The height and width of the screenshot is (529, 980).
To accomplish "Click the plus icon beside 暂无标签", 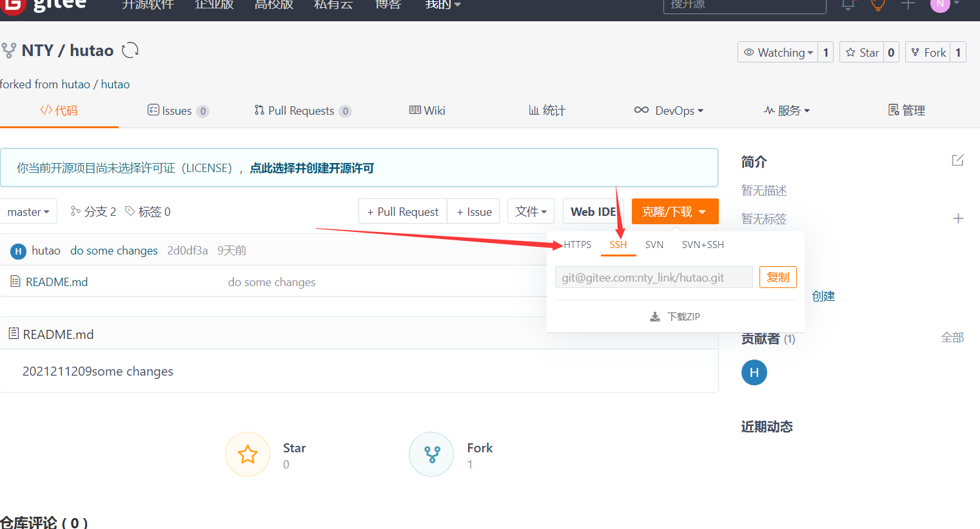I will coord(958,218).
